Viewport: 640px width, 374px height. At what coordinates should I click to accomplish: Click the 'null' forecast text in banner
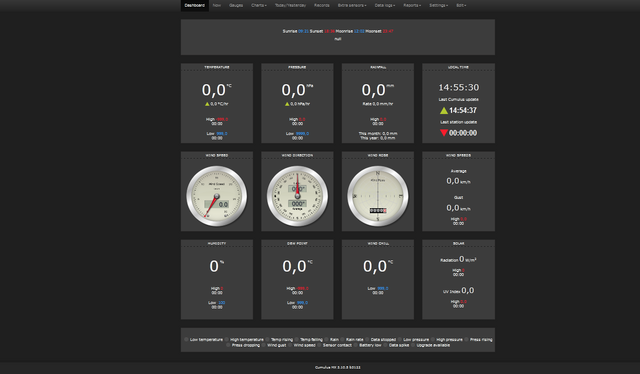click(338, 39)
